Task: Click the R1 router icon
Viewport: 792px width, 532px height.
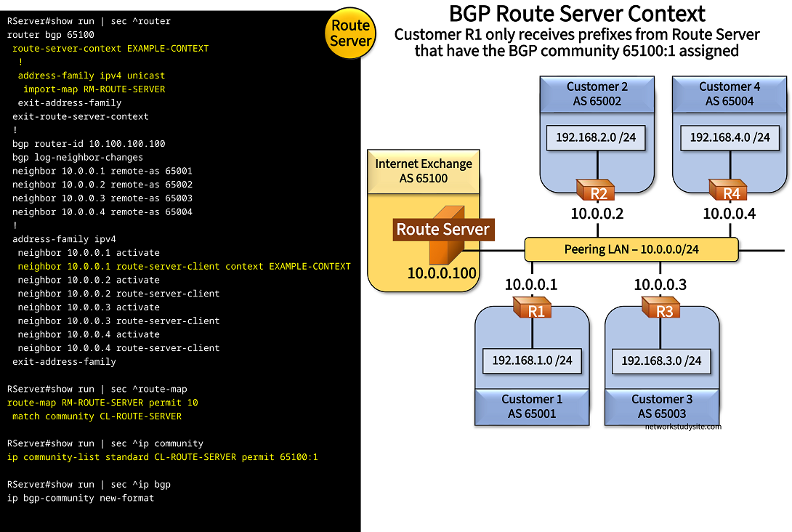Action: pyautogui.click(x=531, y=310)
